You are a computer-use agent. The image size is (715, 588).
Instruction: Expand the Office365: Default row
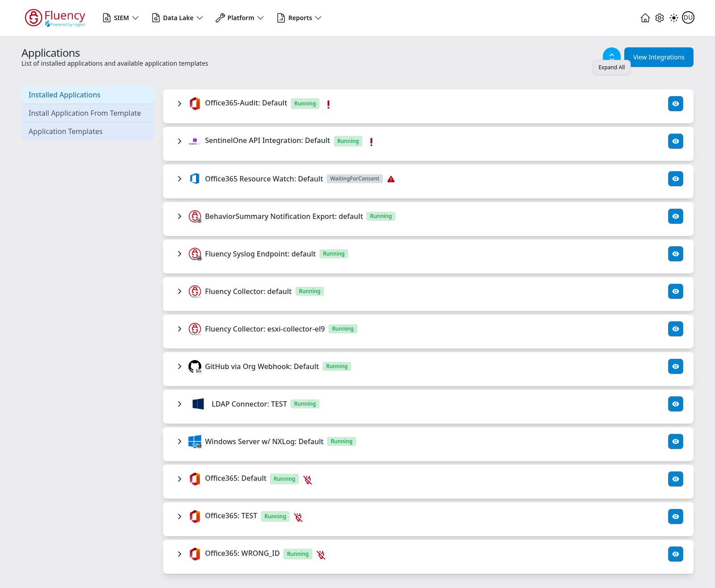(180, 479)
